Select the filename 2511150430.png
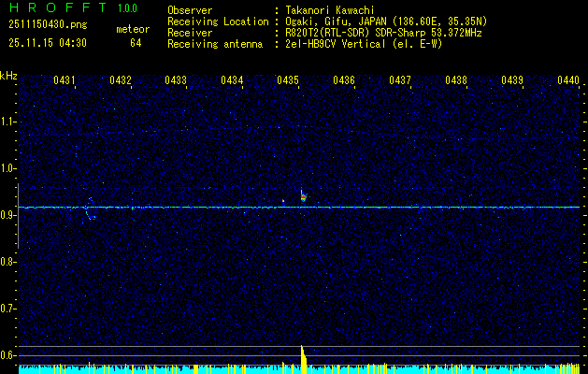The image size is (588, 374). [x=48, y=25]
